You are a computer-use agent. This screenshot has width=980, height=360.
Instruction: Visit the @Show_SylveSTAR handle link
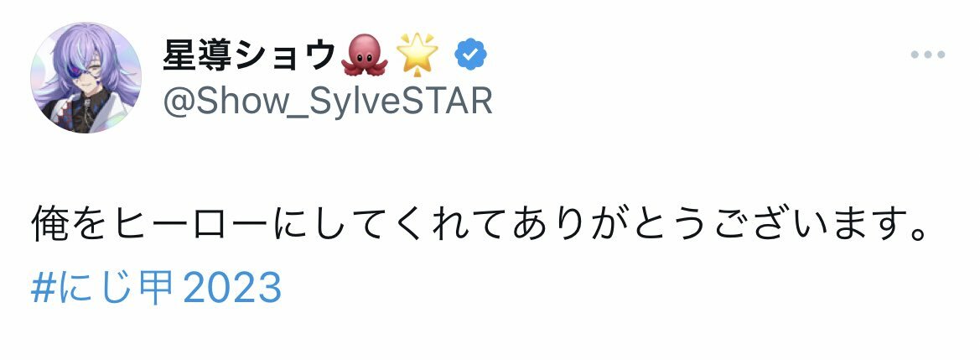click(x=328, y=101)
